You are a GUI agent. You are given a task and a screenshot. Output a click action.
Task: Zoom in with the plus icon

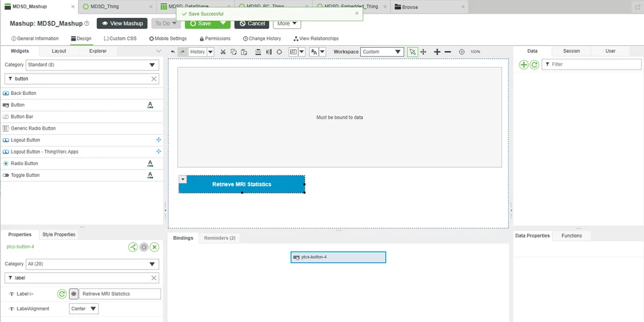(437, 52)
